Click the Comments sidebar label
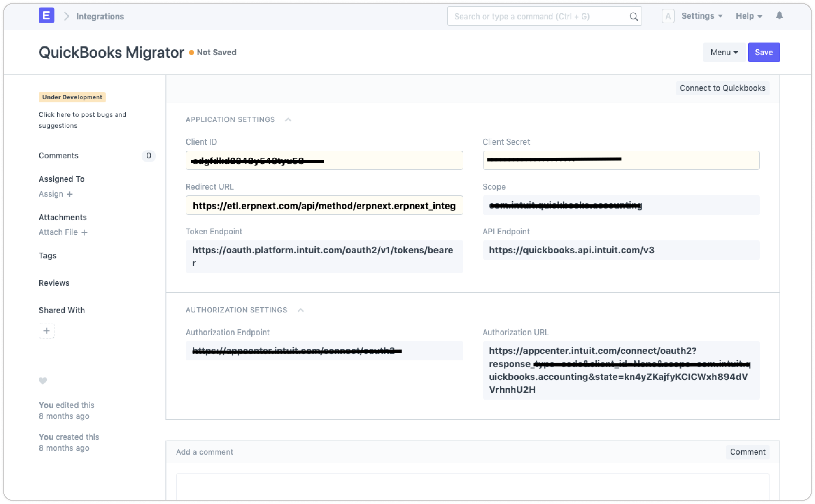Viewport: 815px width, 504px height. (58, 156)
